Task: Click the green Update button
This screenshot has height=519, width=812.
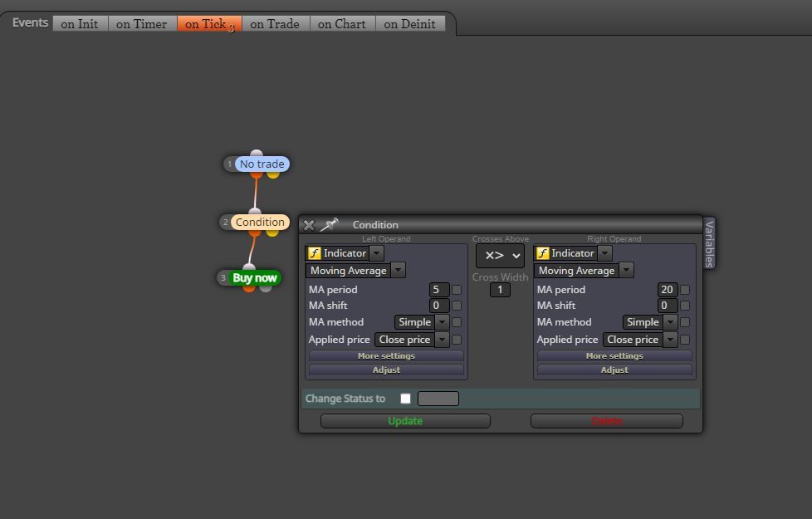Action: (405, 420)
